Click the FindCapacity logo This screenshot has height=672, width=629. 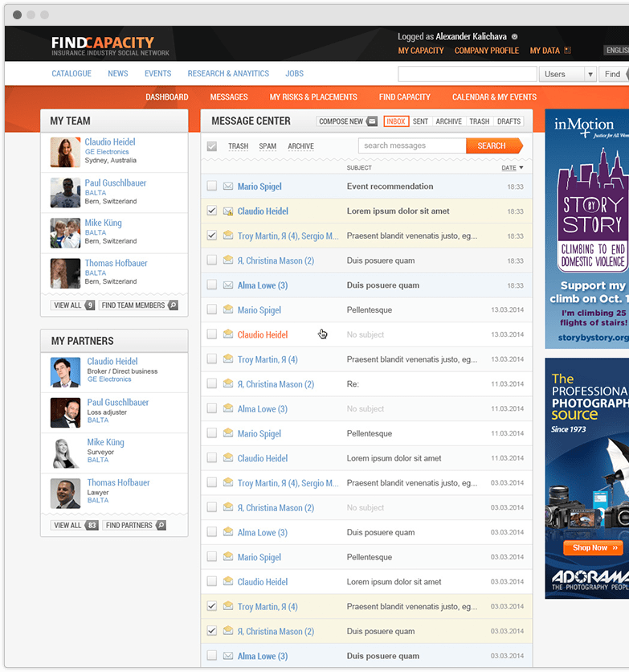click(102, 46)
